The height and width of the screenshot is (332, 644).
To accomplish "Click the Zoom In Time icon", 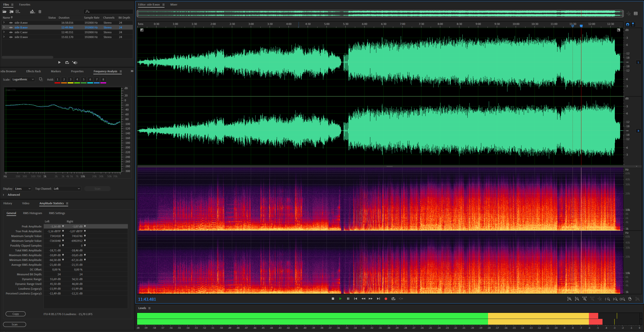I will point(584,299).
